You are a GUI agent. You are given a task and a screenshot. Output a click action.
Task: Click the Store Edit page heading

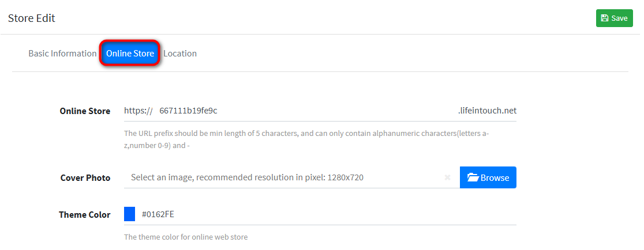(32, 18)
